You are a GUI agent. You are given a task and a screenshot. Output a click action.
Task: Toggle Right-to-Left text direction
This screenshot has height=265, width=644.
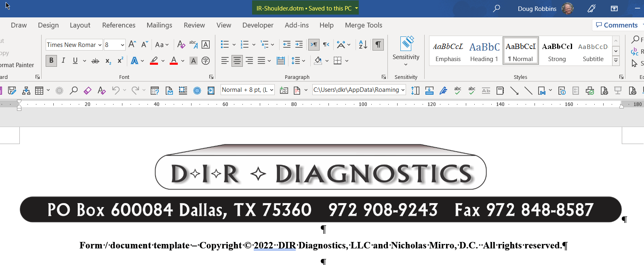326,45
